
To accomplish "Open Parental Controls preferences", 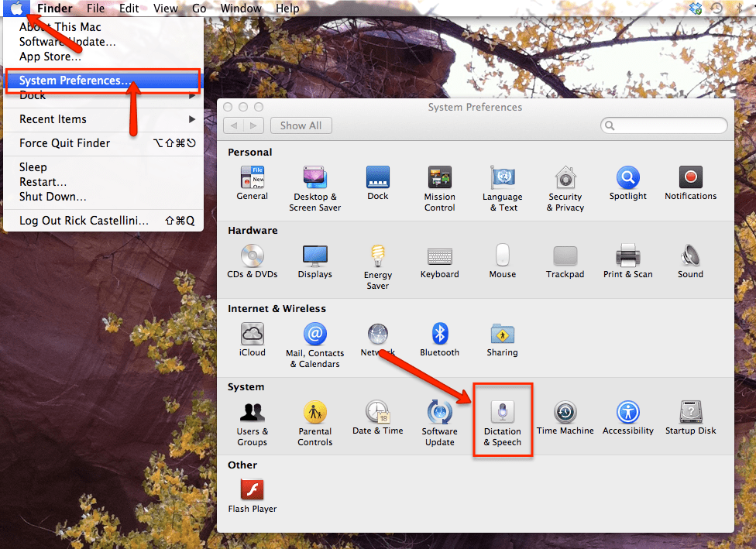I will point(314,424).
